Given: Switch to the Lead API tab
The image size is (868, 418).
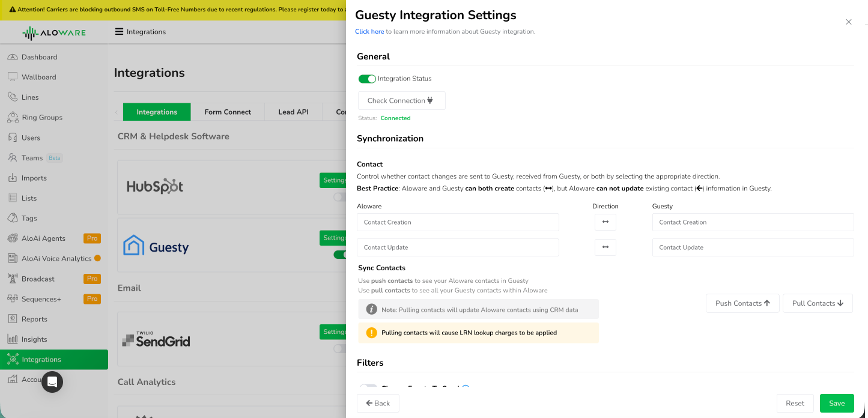Looking at the screenshot, I should 293,112.
